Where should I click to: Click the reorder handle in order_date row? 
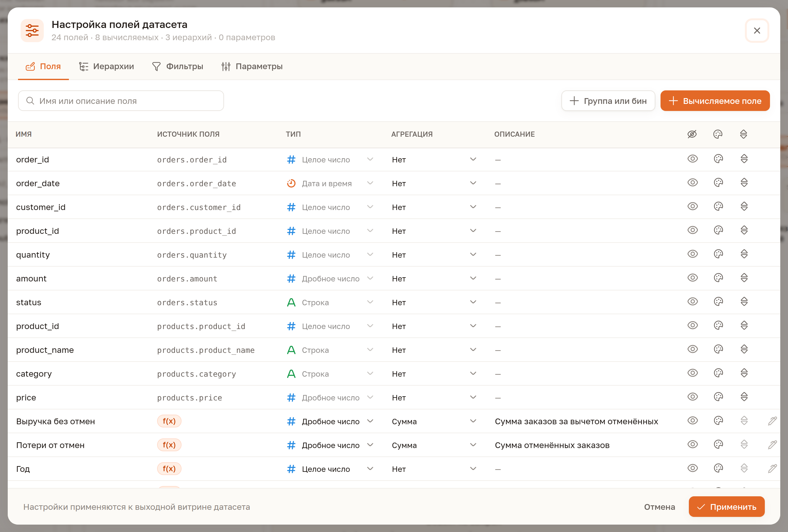tap(744, 183)
